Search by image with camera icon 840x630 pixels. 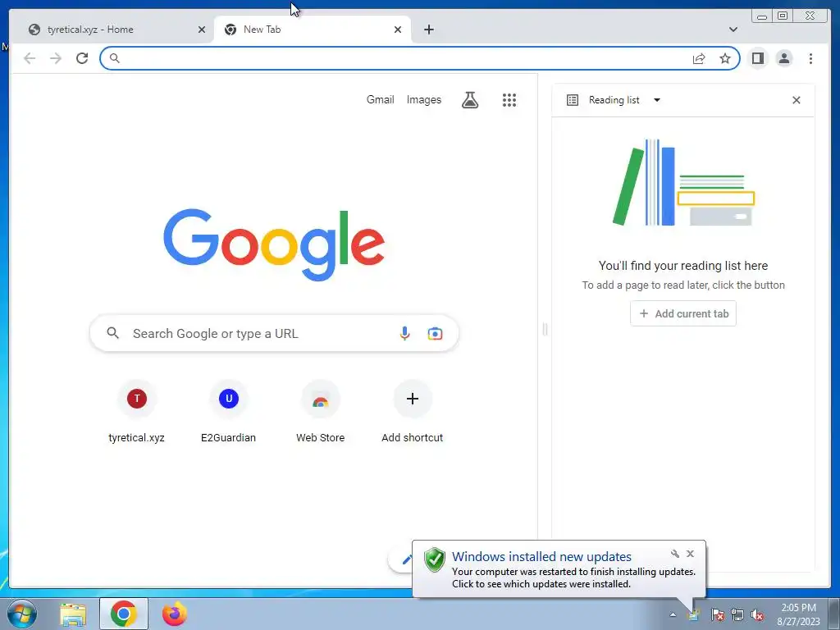coord(435,333)
